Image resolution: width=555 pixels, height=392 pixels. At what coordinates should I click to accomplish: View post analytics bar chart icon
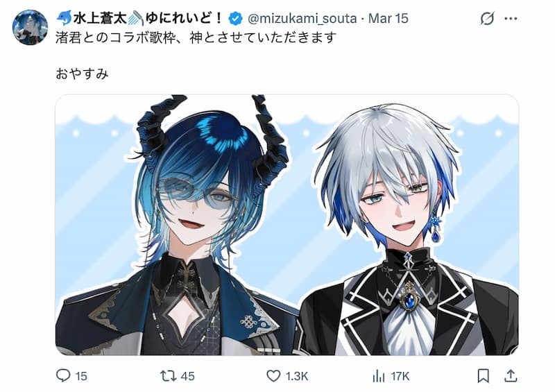pos(378,376)
